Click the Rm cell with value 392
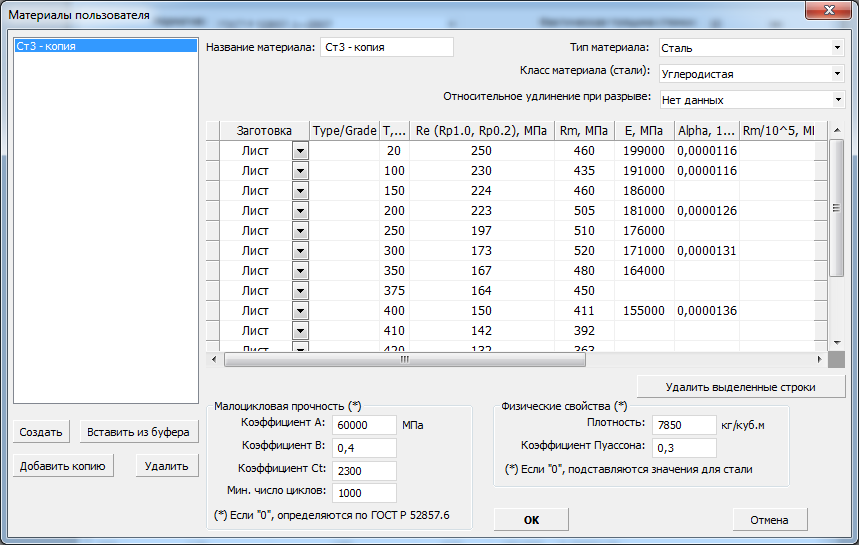Viewport: 859px width, 545px height. 584,331
